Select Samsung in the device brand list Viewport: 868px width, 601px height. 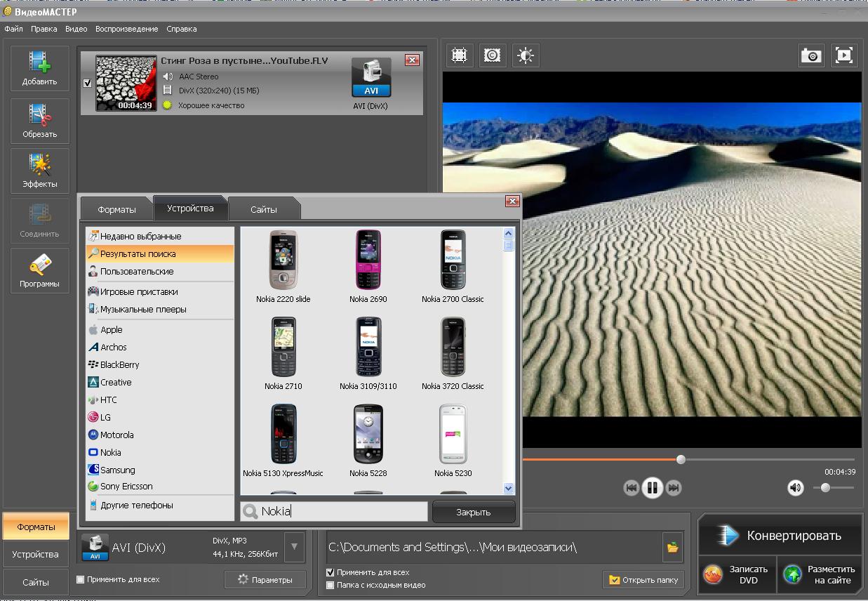pyautogui.click(x=117, y=470)
